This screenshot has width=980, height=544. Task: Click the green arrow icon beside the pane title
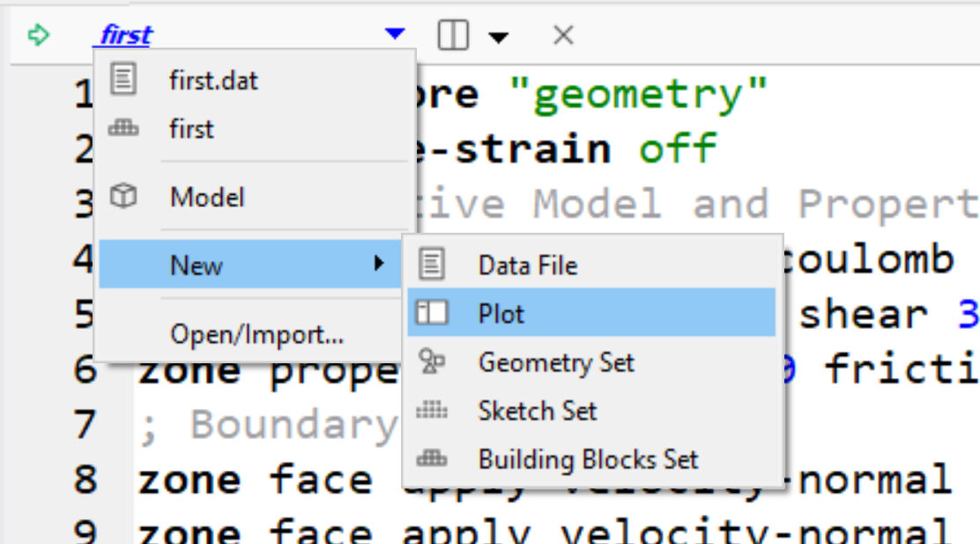click(x=38, y=36)
